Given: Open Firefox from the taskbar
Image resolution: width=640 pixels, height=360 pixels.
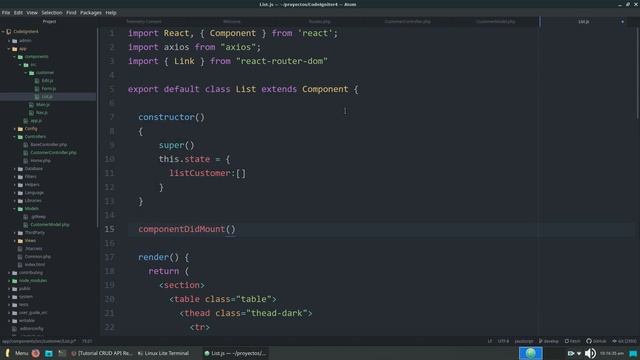Looking at the screenshot, I should click(x=36, y=353).
